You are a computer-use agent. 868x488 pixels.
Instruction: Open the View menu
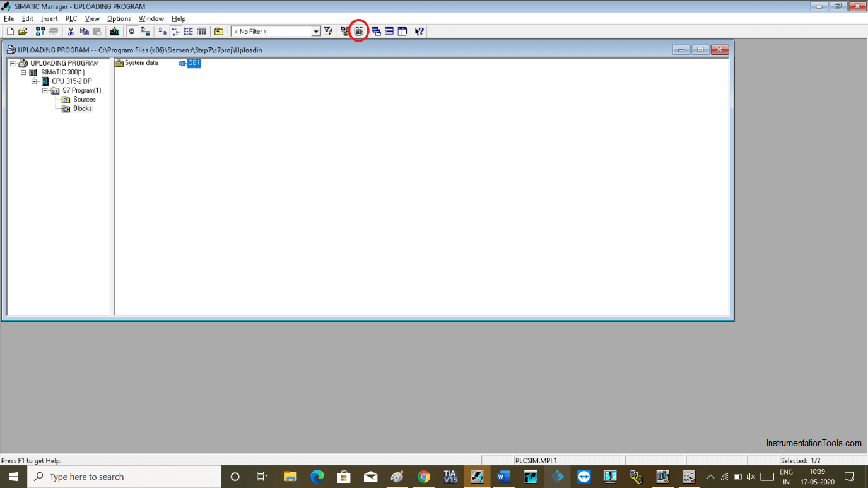pos(92,18)
